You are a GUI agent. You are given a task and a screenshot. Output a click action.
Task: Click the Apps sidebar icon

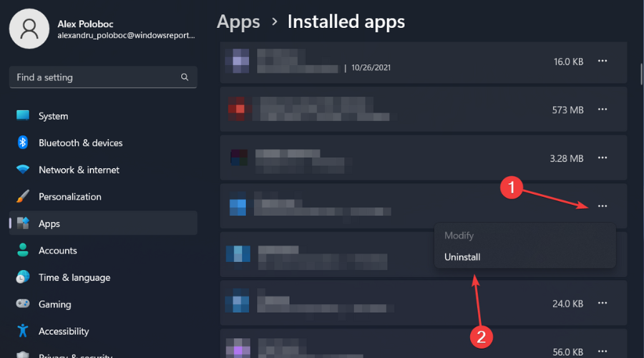click(x=23, y=223)
